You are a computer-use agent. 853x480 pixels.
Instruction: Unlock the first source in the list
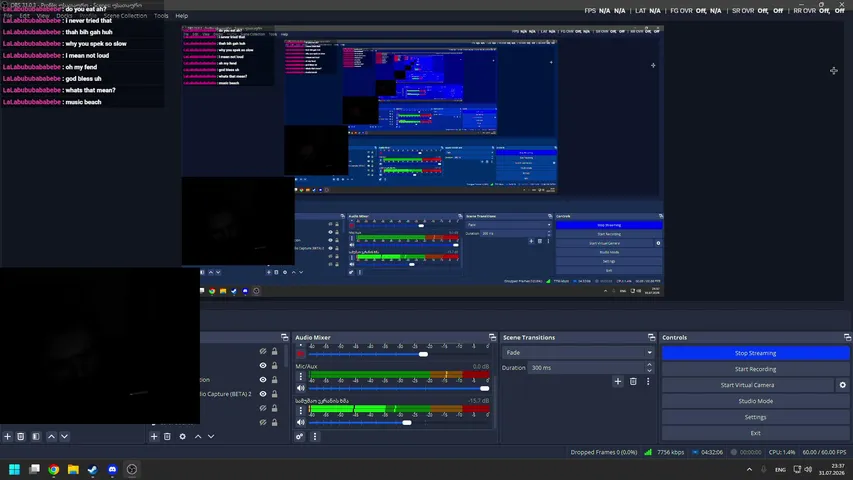275,352
